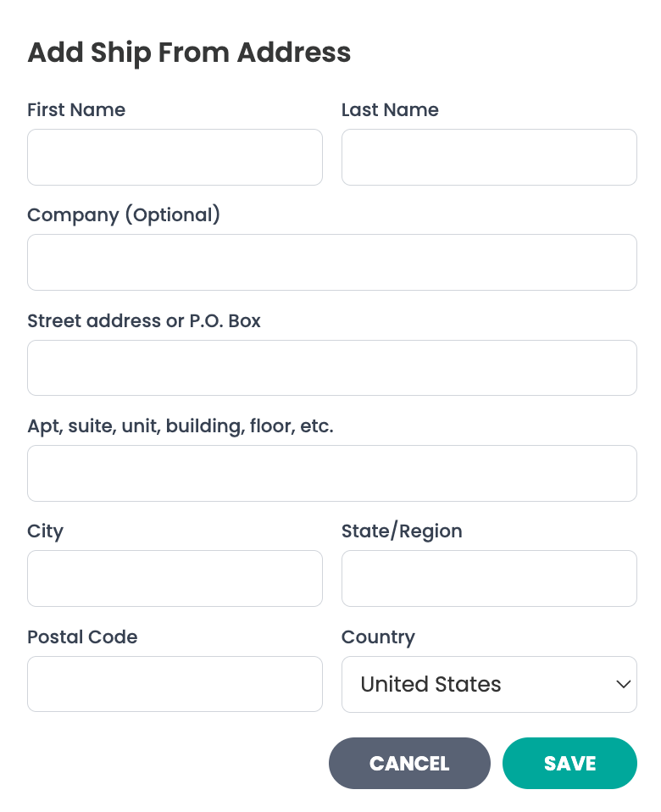Viewport: 661px width, 812px height.
Task: Click the City input field
Action: 175,578
